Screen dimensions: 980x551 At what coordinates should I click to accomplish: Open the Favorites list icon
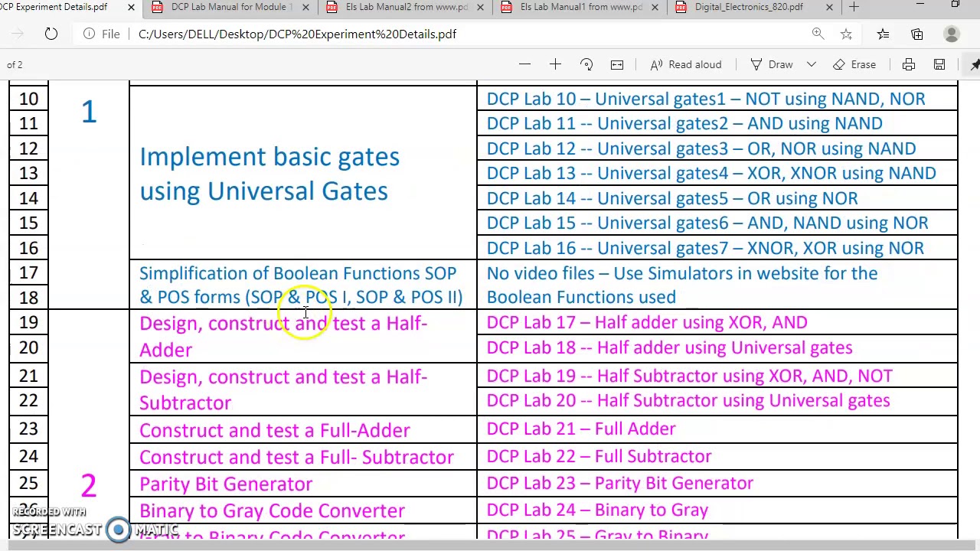coord(883,34)
